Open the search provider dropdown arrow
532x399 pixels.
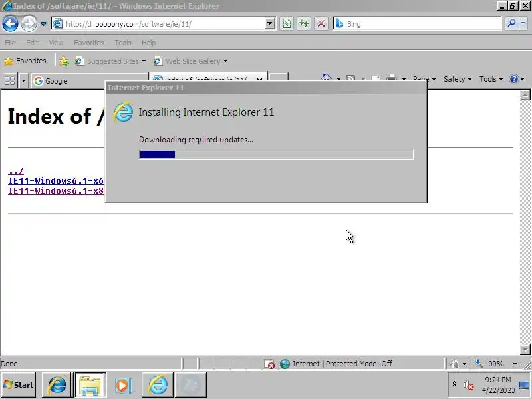[523, 23]
